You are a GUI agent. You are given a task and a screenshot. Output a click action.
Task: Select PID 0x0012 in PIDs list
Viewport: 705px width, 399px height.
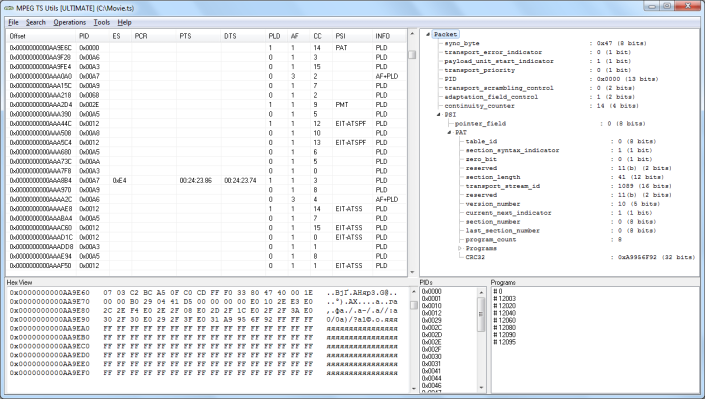pyautogui.click(x=432, y=313)
